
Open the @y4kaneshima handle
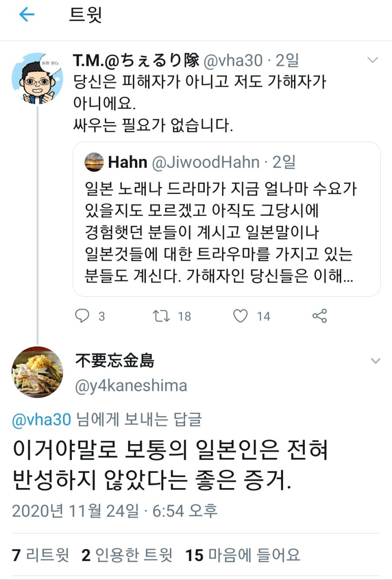(131, 386)
